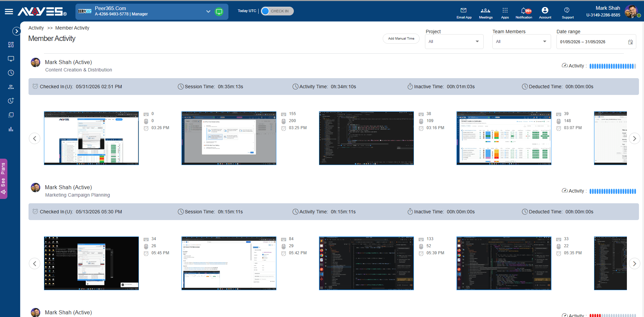Open bar chart reports icon in sidebar
The width and height of the screenshot is (644, 317).
pyautogui.click(x=11, y=129)
